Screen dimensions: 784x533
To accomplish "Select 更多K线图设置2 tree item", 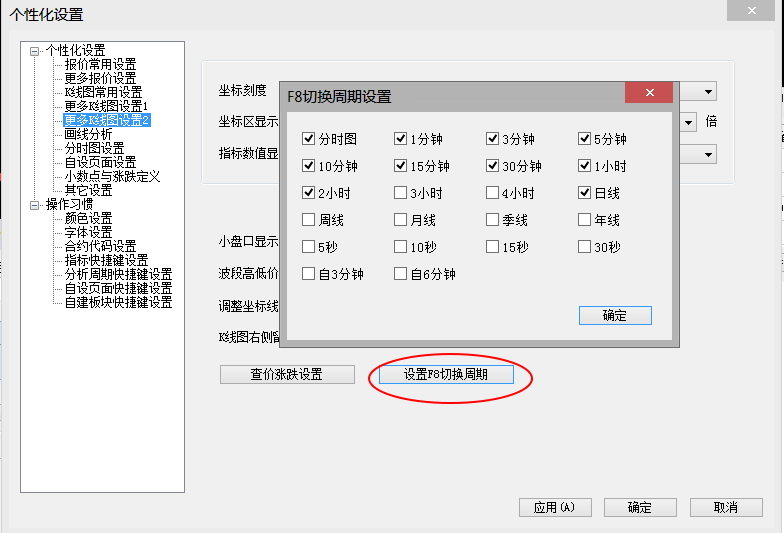I will [106, 120].
